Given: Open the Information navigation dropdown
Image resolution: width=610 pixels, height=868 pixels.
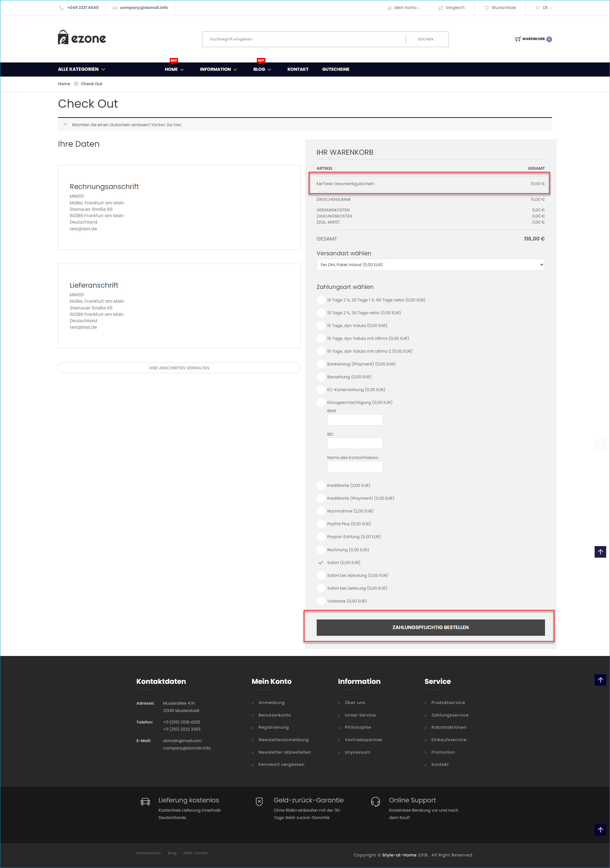Looking at the screenshot, I should [218, 70].
